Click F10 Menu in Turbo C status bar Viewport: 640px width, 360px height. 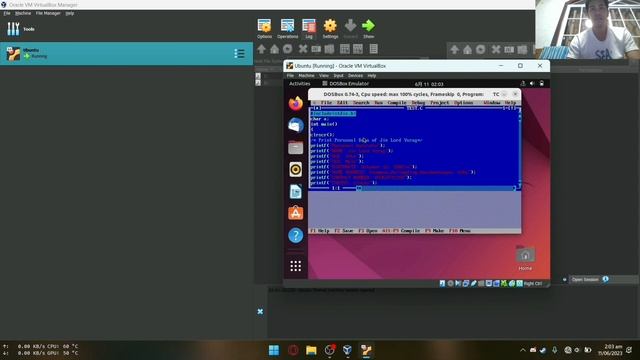point(460,231)
